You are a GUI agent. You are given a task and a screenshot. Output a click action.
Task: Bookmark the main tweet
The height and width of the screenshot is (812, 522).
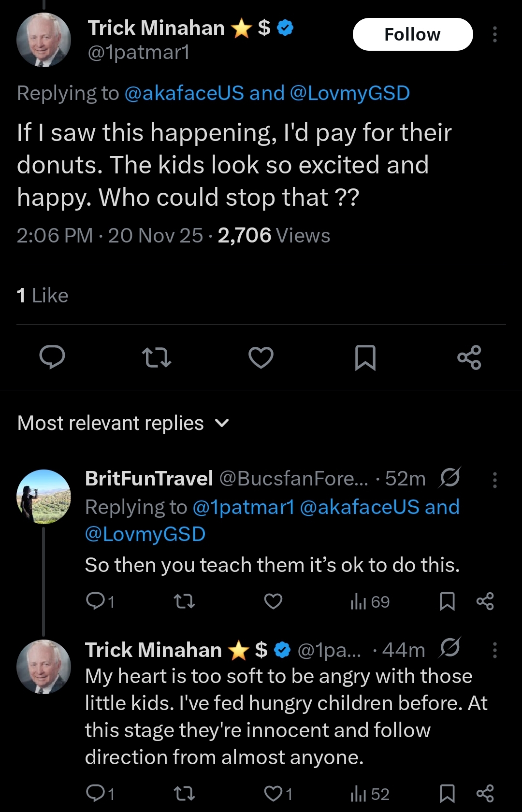365,357
